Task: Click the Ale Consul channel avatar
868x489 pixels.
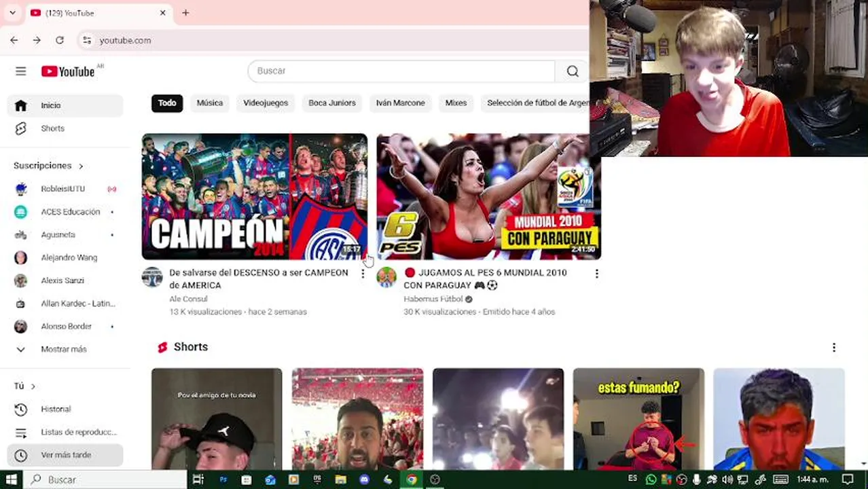Action: click(152, 277)
